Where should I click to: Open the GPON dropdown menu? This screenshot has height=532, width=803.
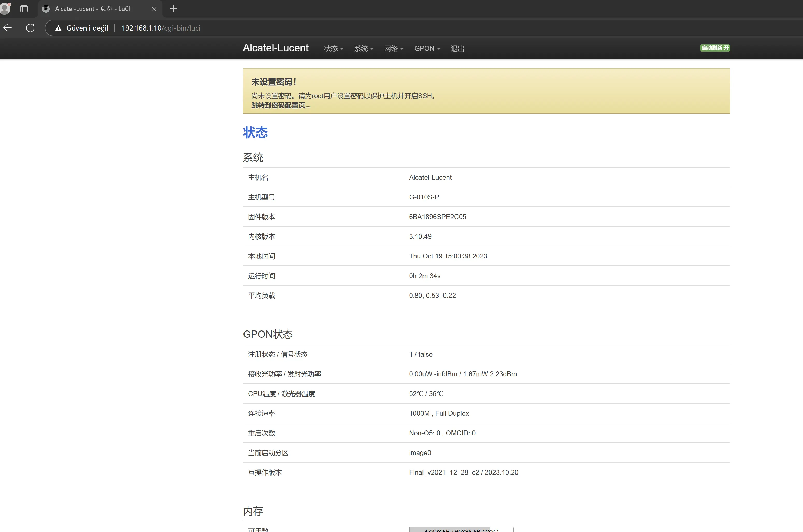[x=427, y=48]
